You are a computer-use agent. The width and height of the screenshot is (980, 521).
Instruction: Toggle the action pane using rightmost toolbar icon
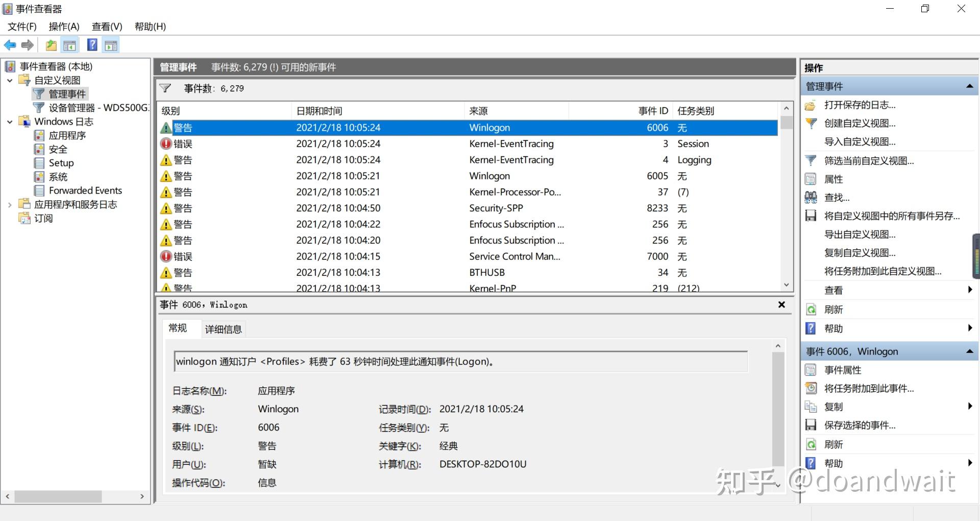pos(111,45)
